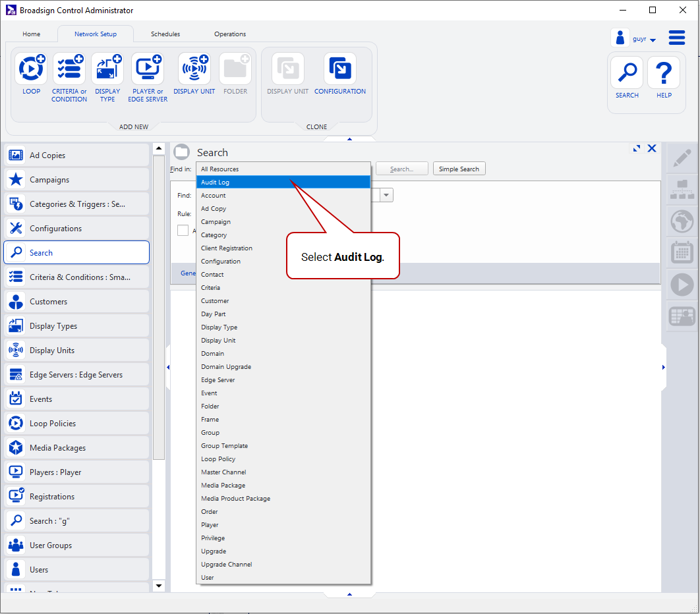Switch to the Operations tab

point(230,34)
